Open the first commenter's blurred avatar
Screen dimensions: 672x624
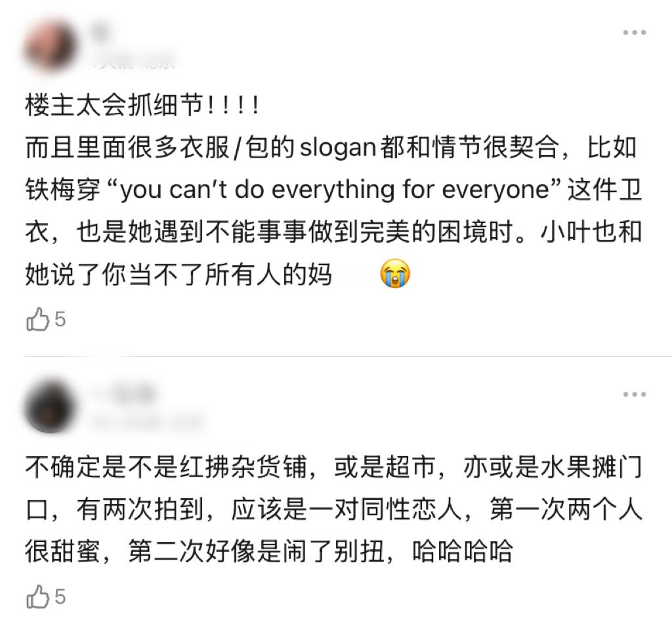click(x=50, y=47)
